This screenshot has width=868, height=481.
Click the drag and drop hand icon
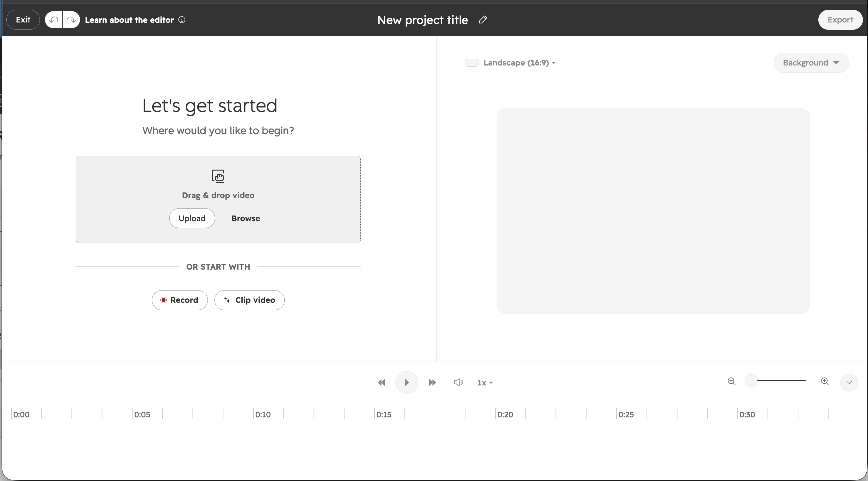[x=218, y=176]
